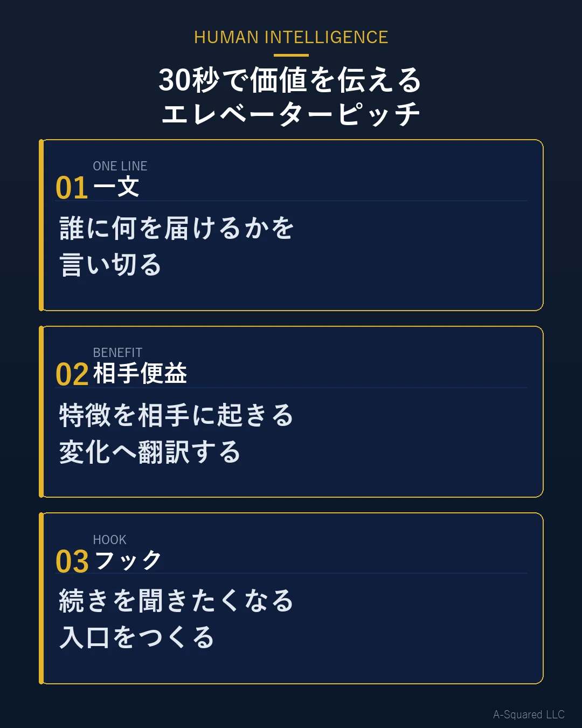Screen dimensions: 582x728
Task: Click the text 続きを聞きたくなる
Action: (176, 601)
